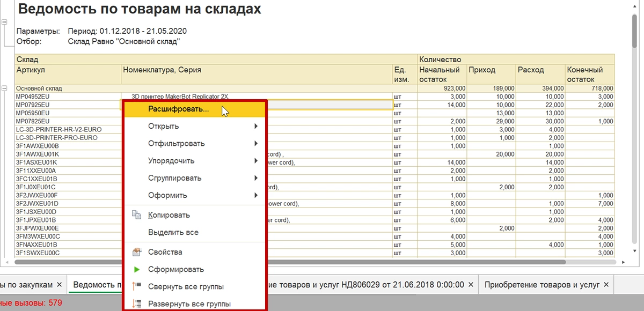Screen dimensions: 644x311
Task: Click the filter text Склад Равно "Основной склад"
Action: click(124, 41)
